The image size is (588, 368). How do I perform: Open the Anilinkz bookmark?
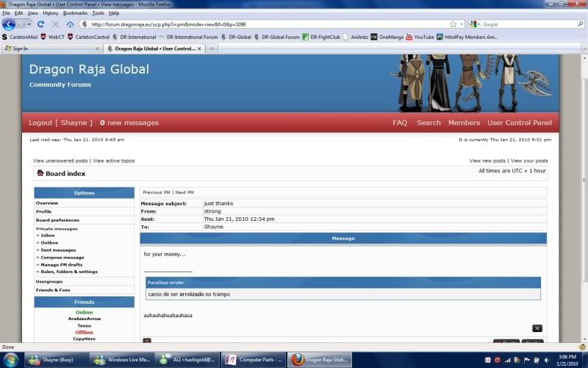click(x=356, y=37)
